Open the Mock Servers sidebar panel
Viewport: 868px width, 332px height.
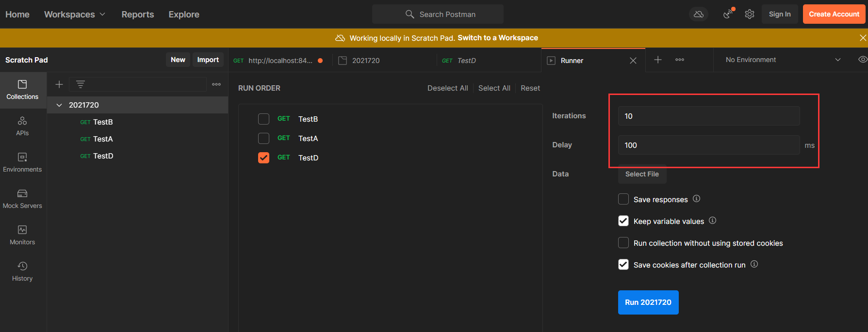22,199
